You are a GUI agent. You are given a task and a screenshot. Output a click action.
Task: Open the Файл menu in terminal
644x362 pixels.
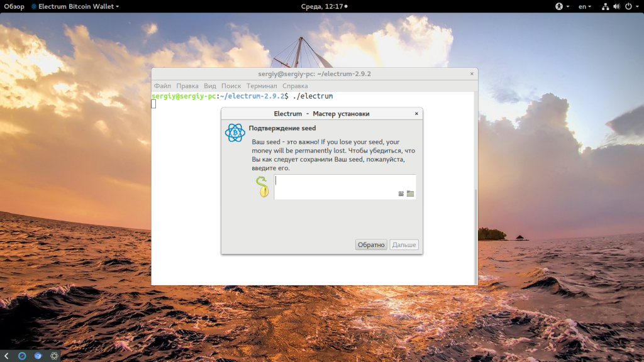click(x=162, y=85)
